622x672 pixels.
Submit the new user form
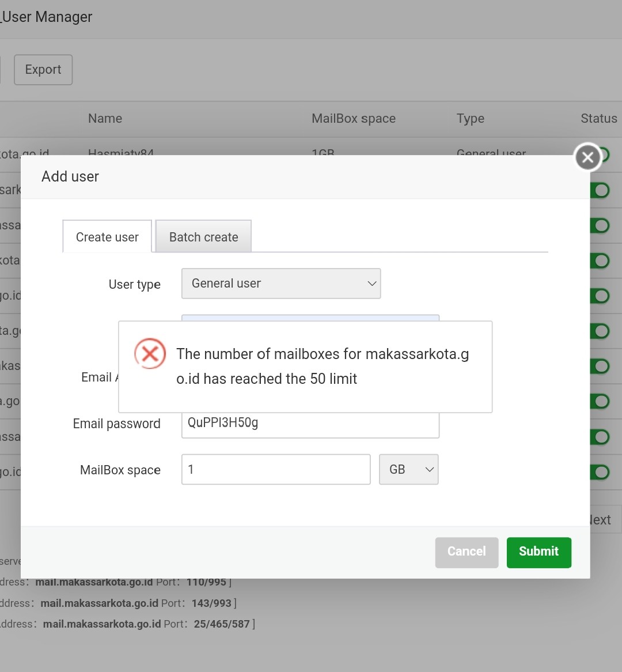[x=538, y=552]
